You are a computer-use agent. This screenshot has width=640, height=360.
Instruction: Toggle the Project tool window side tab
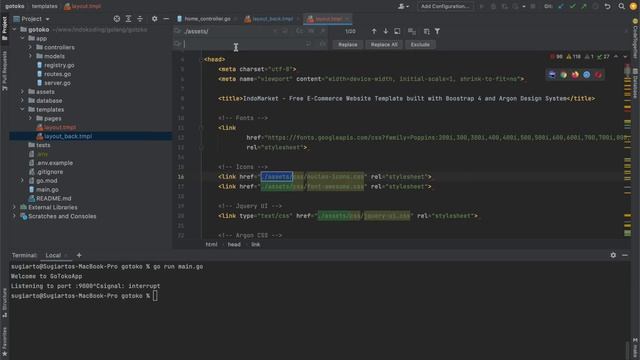[4, 28]
